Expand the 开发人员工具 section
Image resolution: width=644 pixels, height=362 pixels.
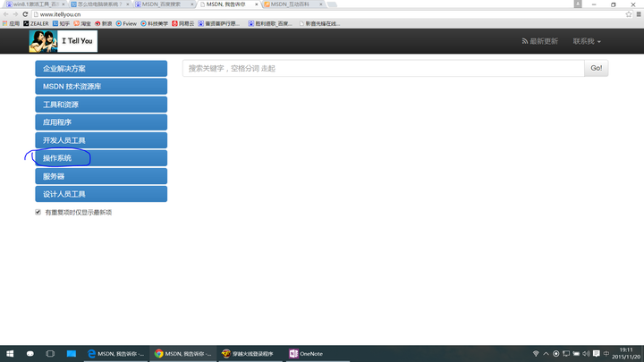[101, 140]
